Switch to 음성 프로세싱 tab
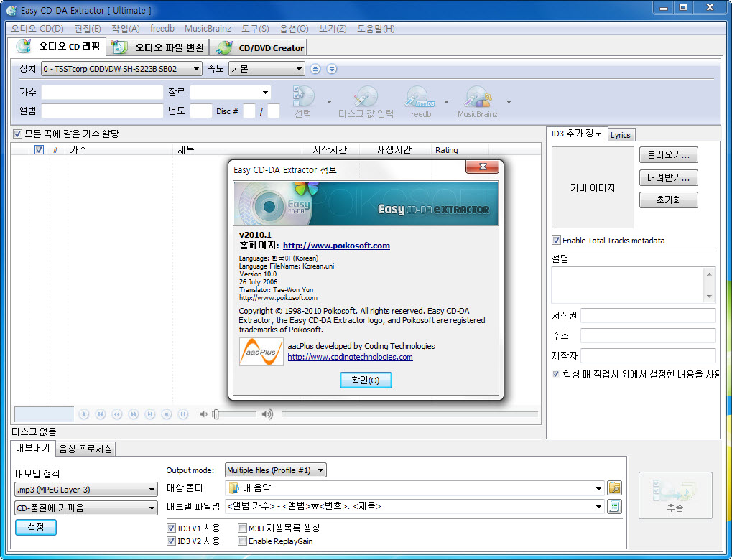The image size is (732, 560). click(x=85, y=449)
